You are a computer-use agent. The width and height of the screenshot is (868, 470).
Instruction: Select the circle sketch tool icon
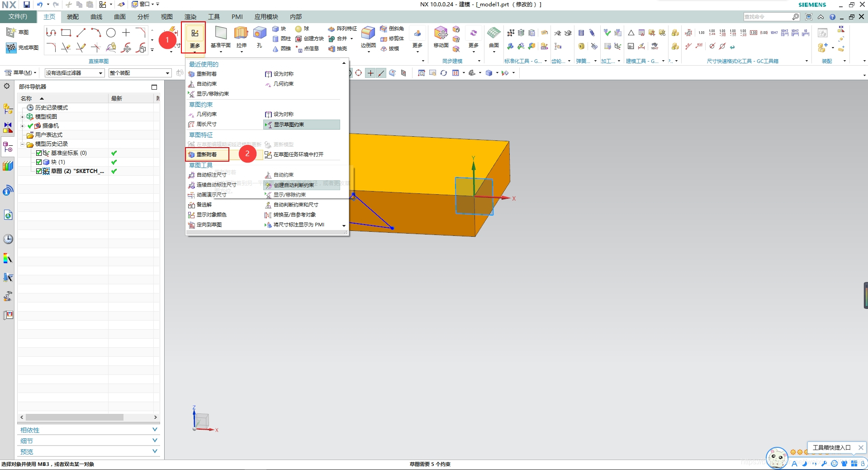point(111,33)
